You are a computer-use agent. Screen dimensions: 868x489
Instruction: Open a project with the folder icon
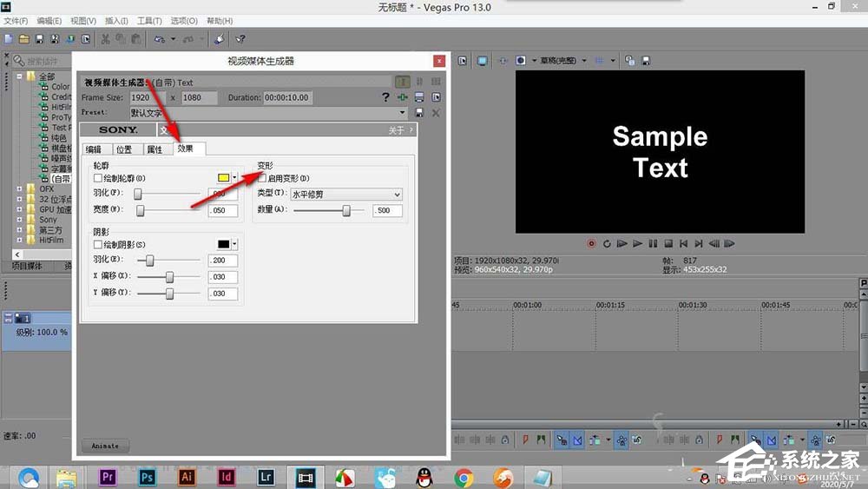tap(23, 39)
